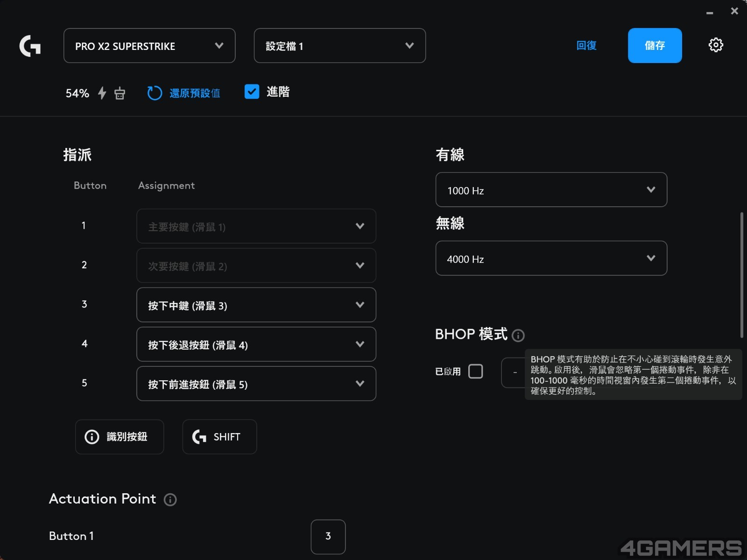Enable the BHOP 已啟用 checkbox
Screen dimensions: 747x560
tap(475, 371)
